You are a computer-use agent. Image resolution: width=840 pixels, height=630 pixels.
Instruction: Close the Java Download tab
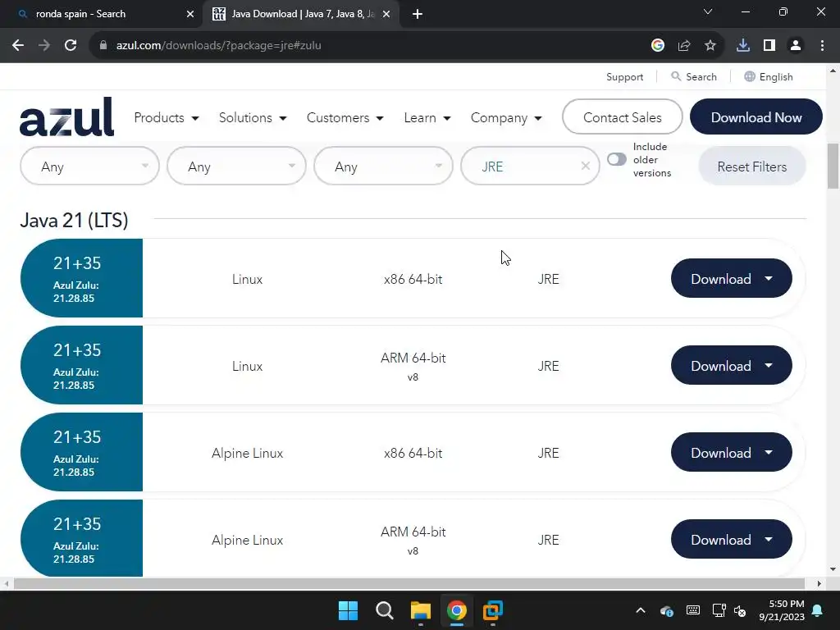386,14
